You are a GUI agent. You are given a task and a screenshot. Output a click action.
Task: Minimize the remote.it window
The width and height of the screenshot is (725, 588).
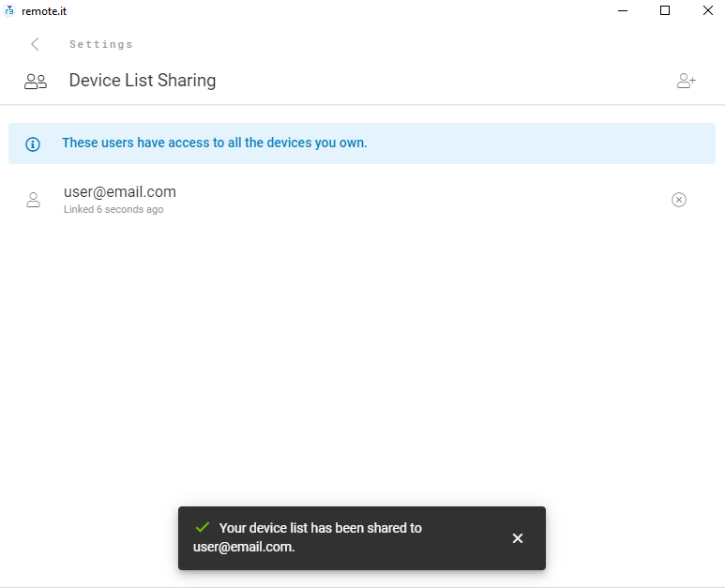click(x=623, y=10)
